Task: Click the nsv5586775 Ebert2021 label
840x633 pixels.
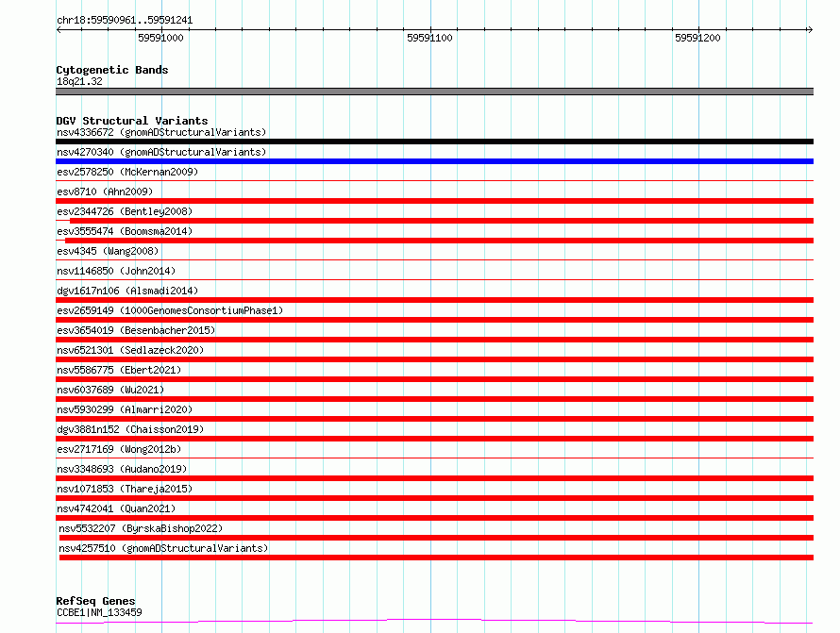Action: pos(119,370)
